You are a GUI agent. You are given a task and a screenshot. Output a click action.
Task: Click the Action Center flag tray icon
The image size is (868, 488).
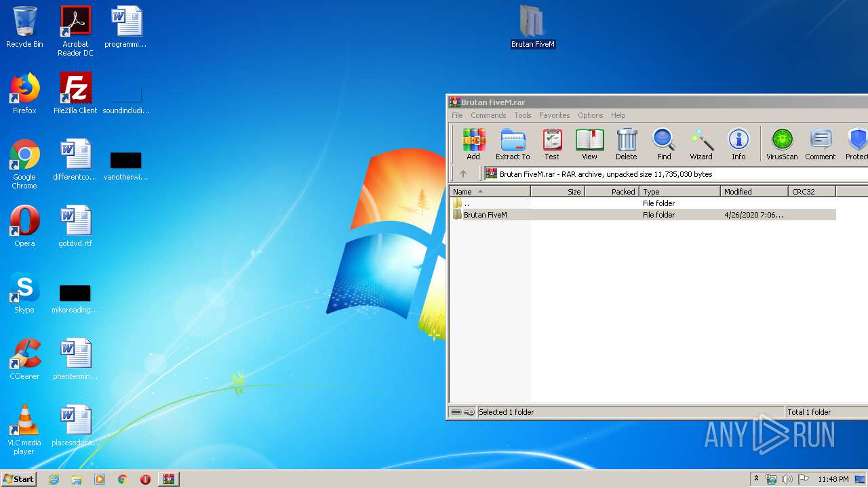point(803,479)
